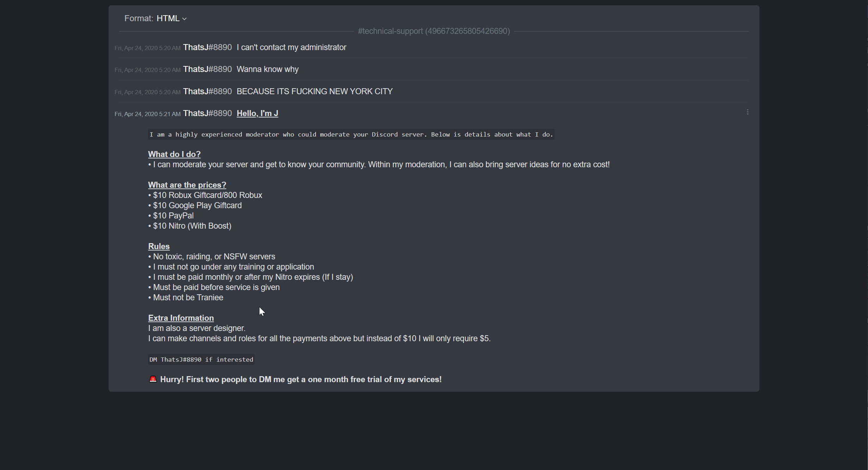Open the Format HTML dropdown

[171, 18]
